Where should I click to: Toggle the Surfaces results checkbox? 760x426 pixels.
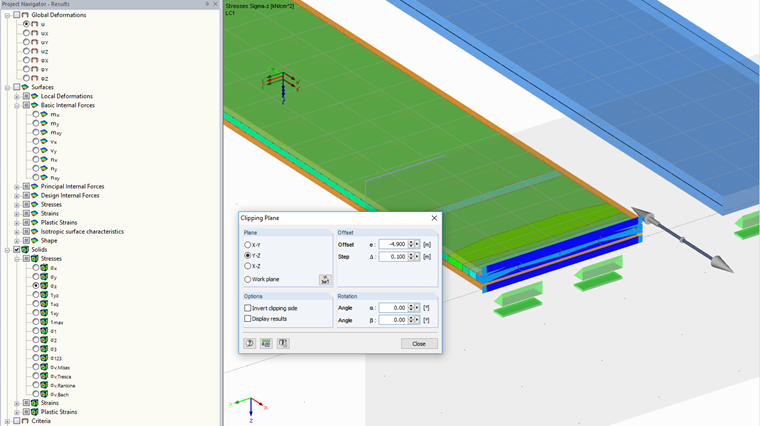coord(16,87)
